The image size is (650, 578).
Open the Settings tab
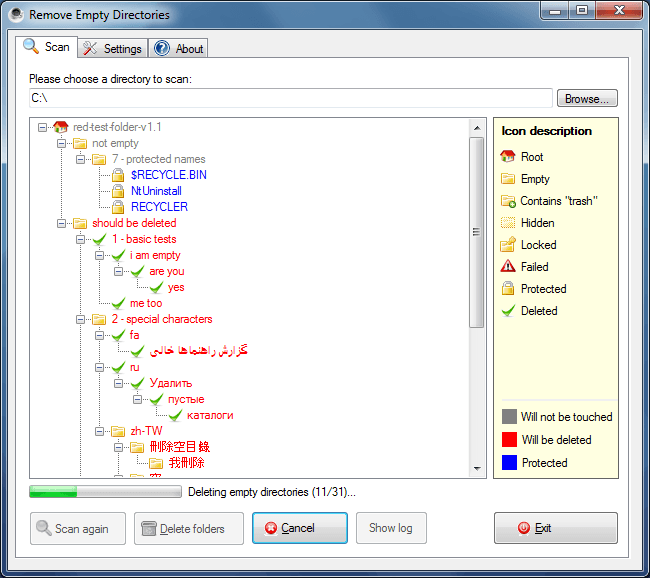click(112, 49)
